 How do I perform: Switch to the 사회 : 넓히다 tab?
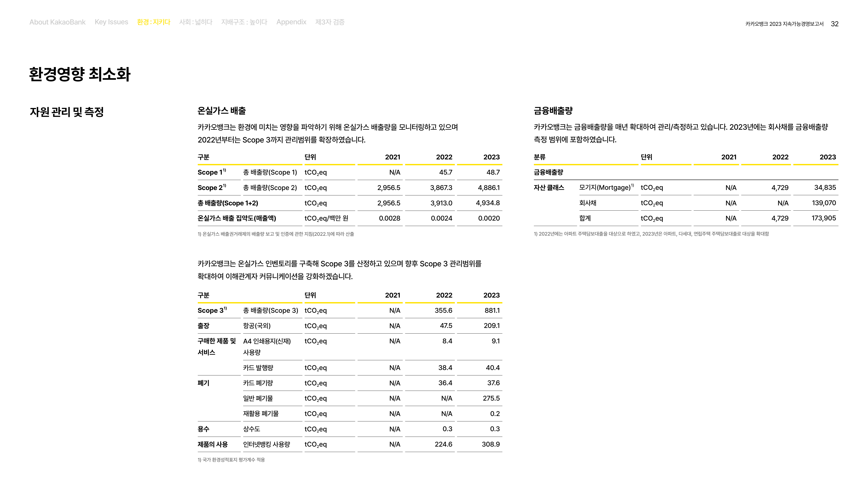[x=196, y=22]
